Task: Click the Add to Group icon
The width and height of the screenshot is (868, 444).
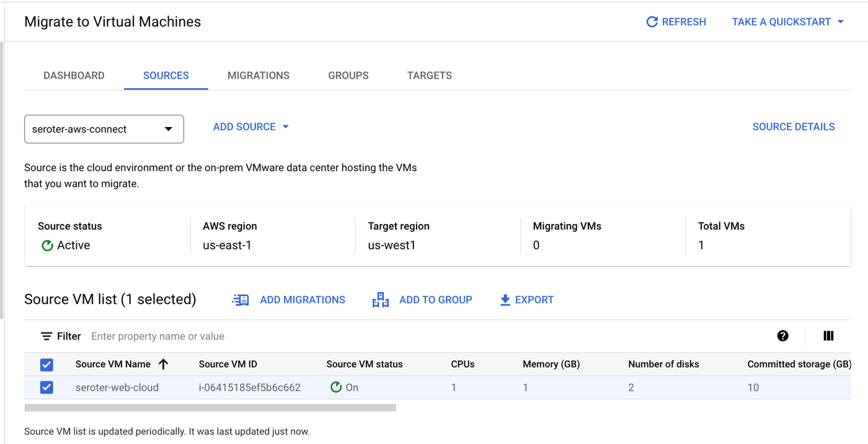Action: pos(380,300)
